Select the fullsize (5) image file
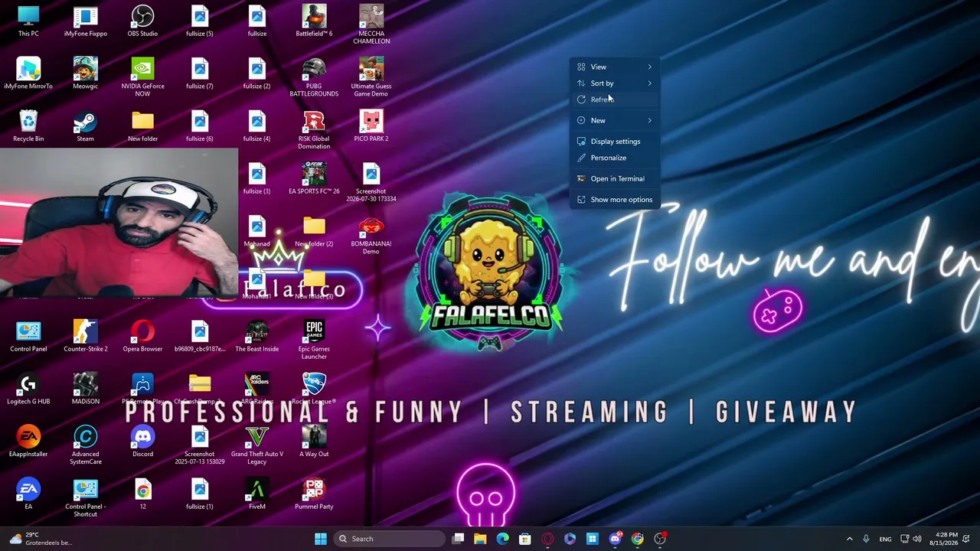980x551 pixels. (200, 21)
